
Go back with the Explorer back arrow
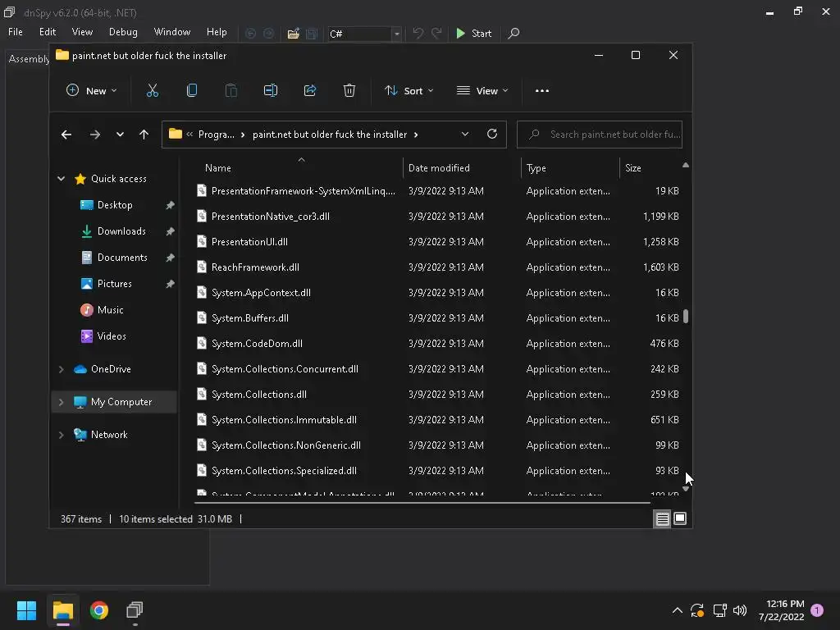[66, 135]
